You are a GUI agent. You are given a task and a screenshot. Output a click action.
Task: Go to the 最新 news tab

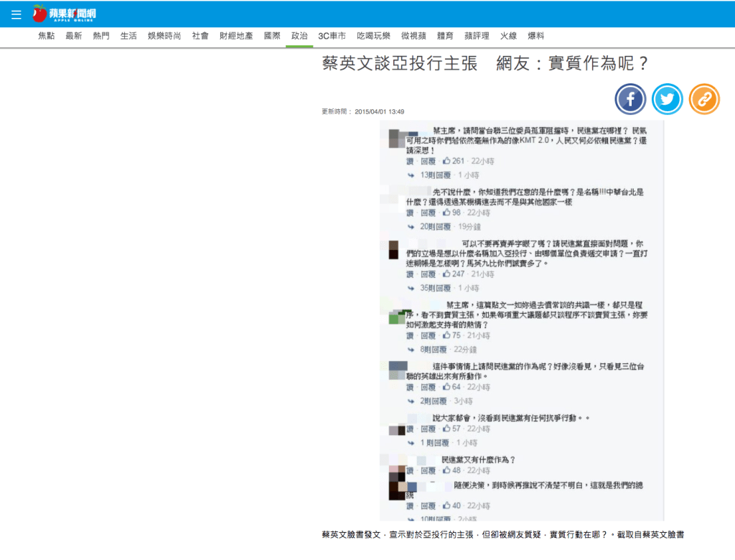[x=73, y=36]
